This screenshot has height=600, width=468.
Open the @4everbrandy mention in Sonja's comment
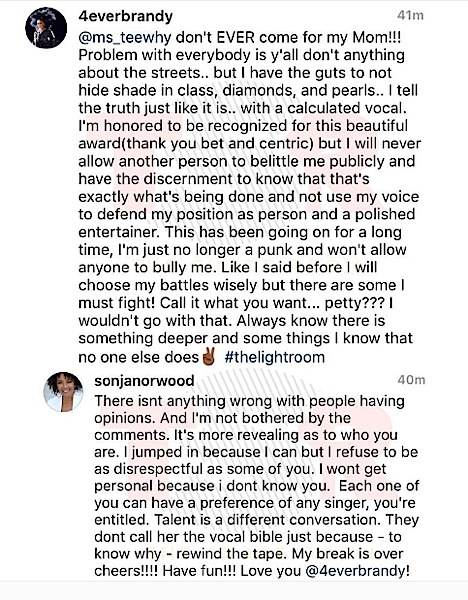[x=357, y=571]
